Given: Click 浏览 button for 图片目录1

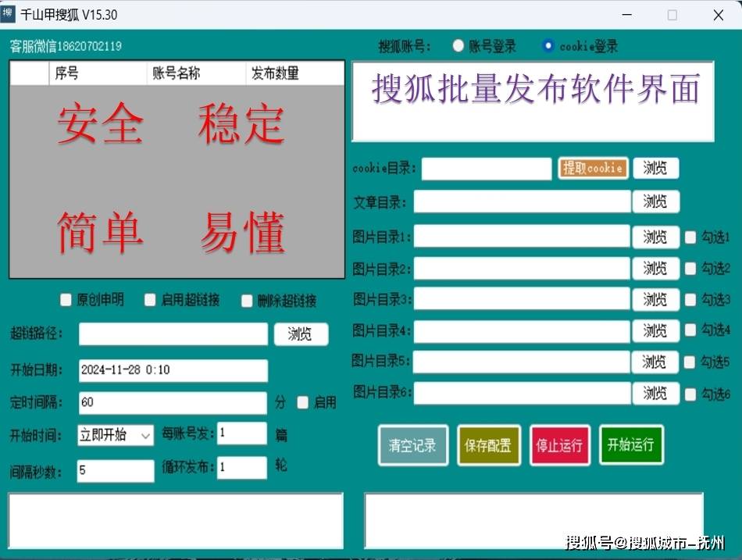Looking at the screenshot, I should pos(656,237).
